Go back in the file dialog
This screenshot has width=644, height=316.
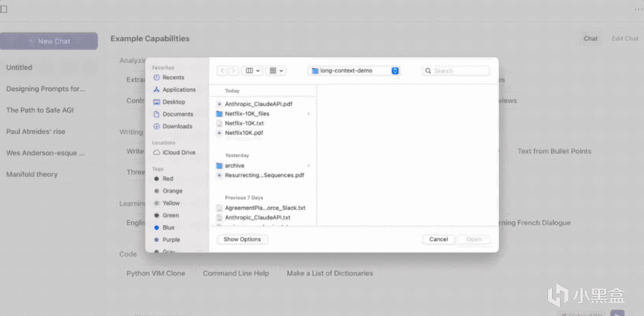coord(222,70)
